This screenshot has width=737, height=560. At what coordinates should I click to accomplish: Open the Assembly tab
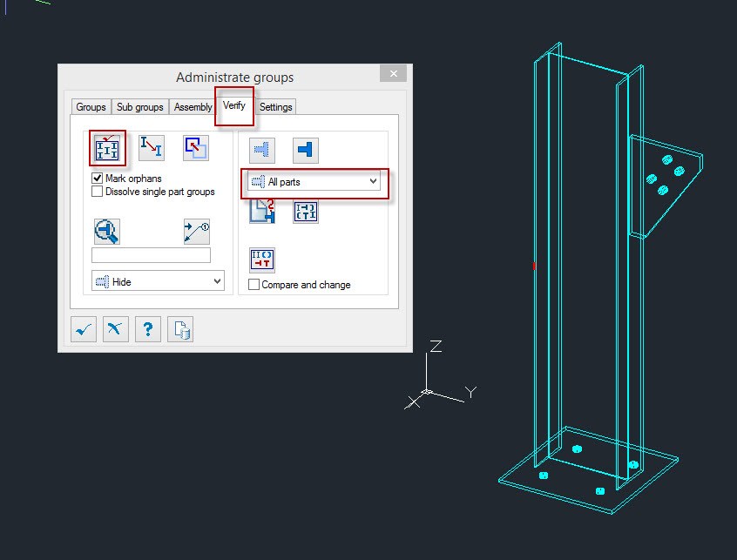193,107
